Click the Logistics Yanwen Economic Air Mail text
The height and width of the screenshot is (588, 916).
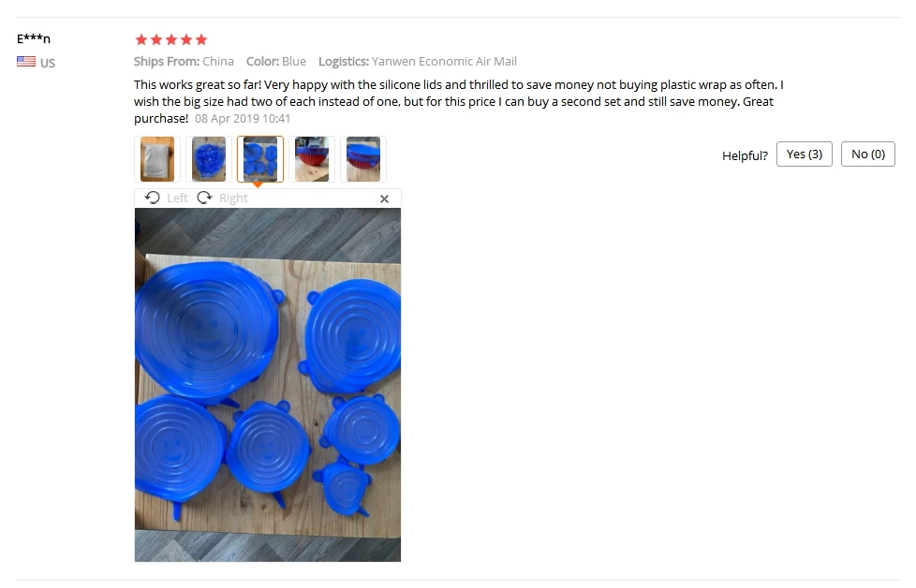417,61
